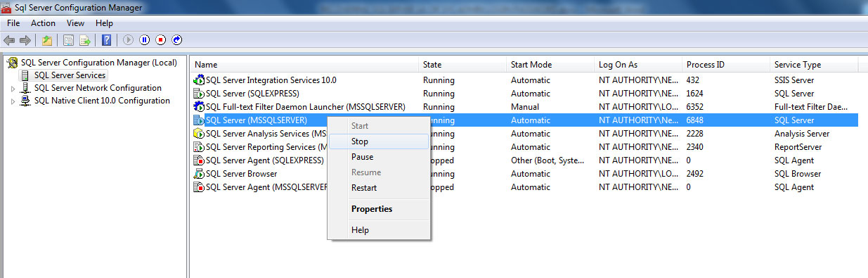Screen dimensions: 868x278
Task: Click Process ID value 2492
Action: click(696, 174)
